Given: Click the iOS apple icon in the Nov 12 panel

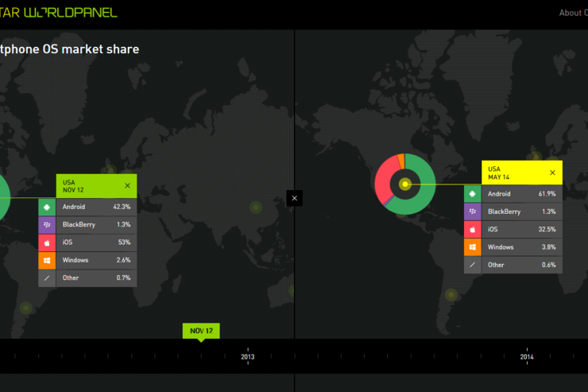Looking at the screenshot, I should pos(47,243).
